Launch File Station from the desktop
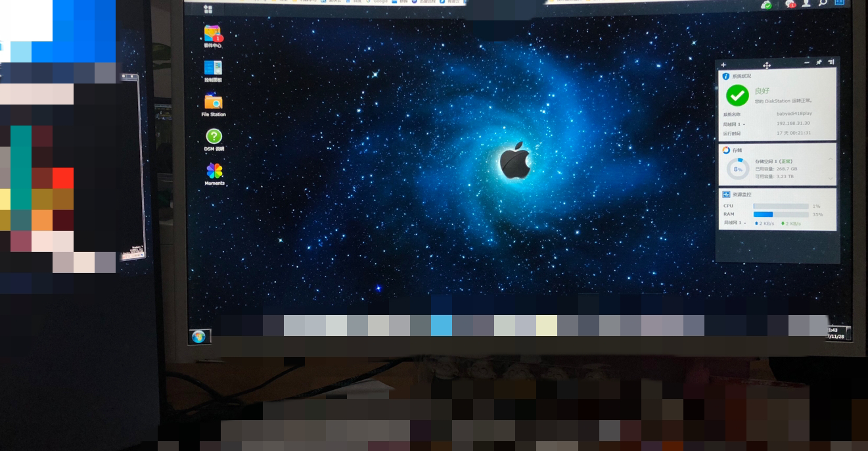The height and width of the screenshot is (451, 868). (214, 103)
